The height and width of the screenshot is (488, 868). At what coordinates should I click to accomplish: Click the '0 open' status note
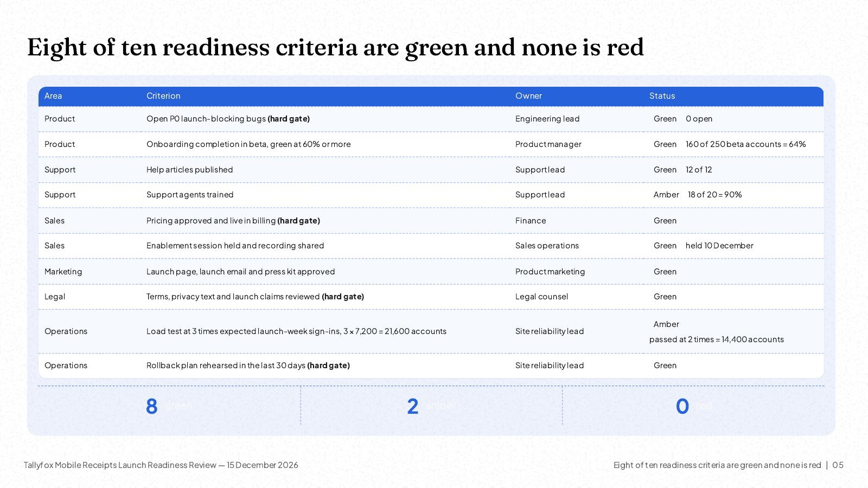tap(699, 119)
